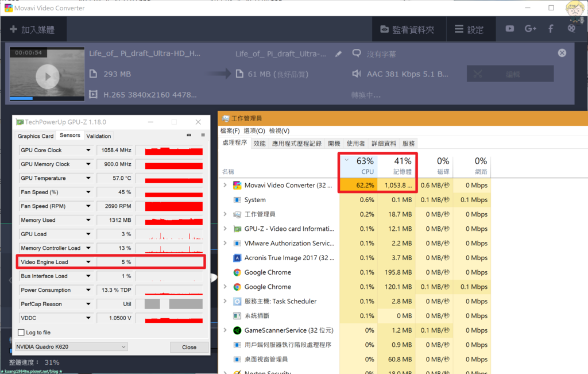This screenshot has width=588, height=374.
Task: Expand the GameScannerService process row
Action: 225,330
